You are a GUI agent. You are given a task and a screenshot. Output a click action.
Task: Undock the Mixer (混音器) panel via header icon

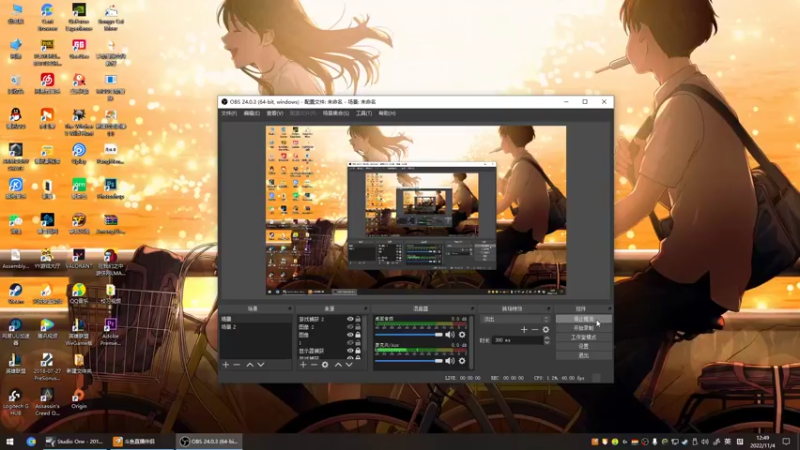[x=472, y=309]
